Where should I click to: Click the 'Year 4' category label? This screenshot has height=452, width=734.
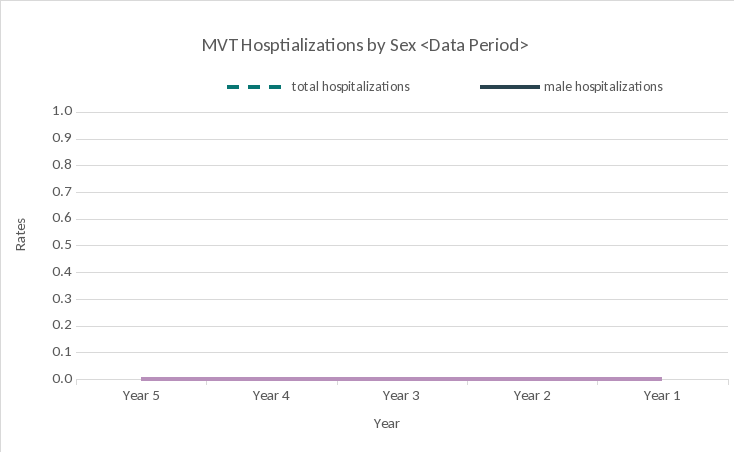pyautogui.click(x=271, y=396)
